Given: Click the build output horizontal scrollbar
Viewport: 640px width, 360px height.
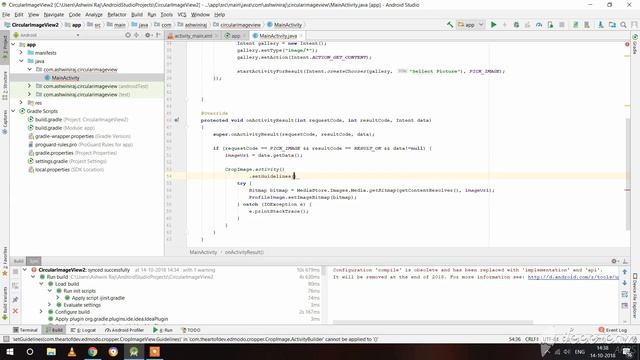Looking at the screenshot, I should pos(433,322).
